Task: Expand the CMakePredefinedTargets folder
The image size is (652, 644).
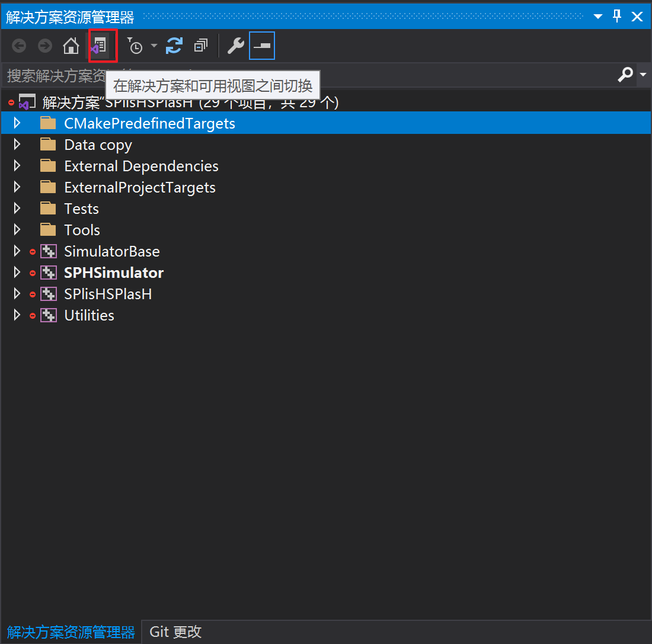Action: click(x=17, y=123)
